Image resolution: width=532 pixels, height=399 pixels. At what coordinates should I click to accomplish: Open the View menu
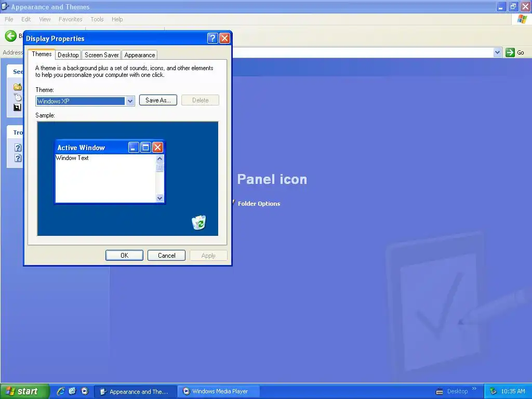[45, 19]
